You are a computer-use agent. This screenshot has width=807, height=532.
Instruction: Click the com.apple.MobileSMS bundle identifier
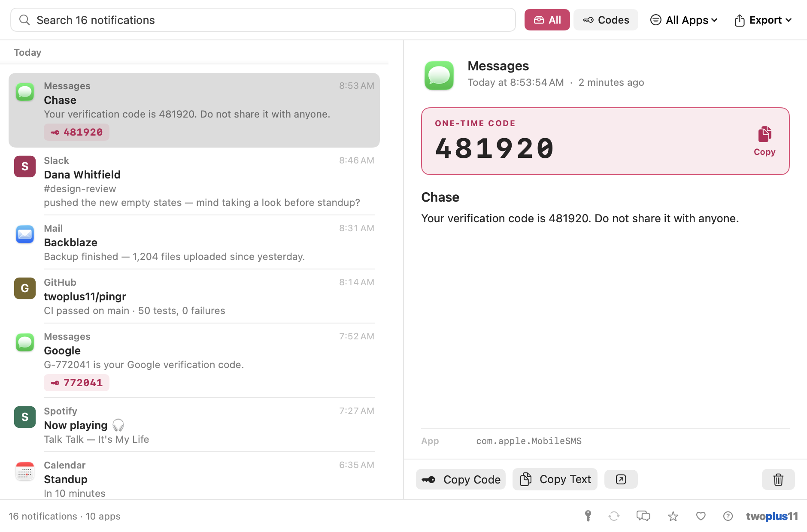click(x=529, y=441)
